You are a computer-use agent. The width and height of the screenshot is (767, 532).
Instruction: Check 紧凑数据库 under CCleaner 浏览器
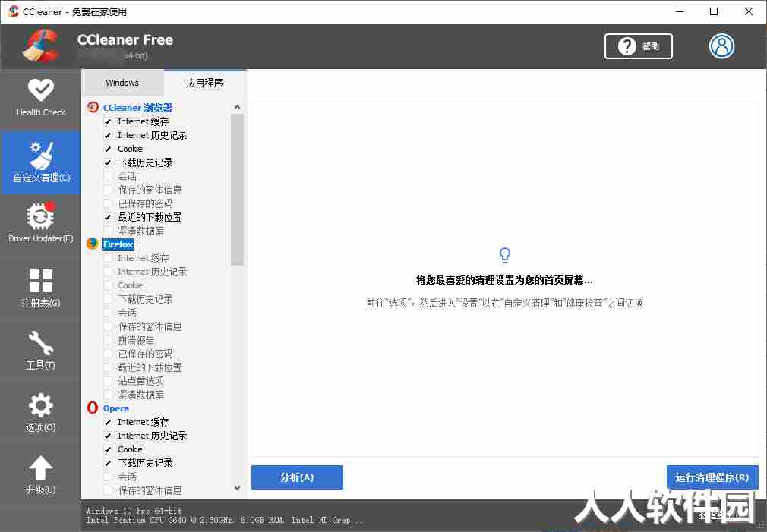click(108, 231)
